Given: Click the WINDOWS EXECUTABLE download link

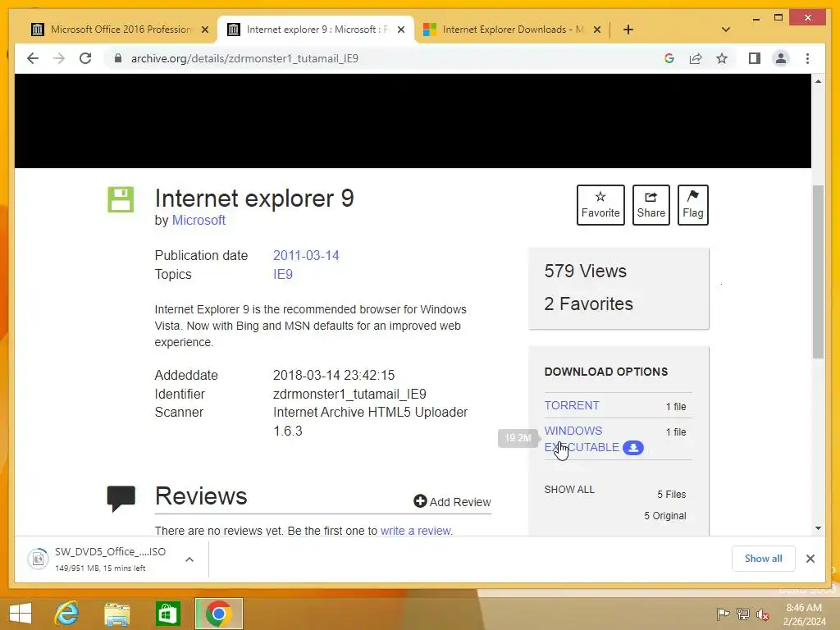Looking at the screenshot, I should 582,439.
